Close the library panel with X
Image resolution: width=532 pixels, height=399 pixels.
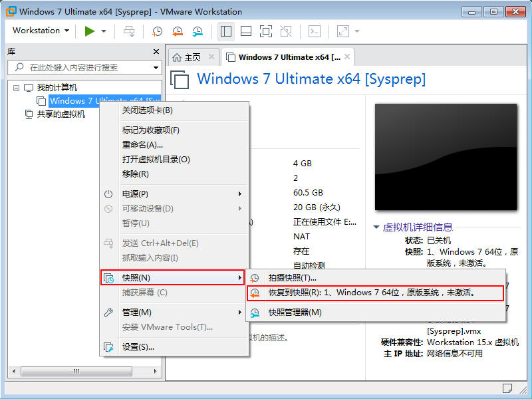[156, 52]
